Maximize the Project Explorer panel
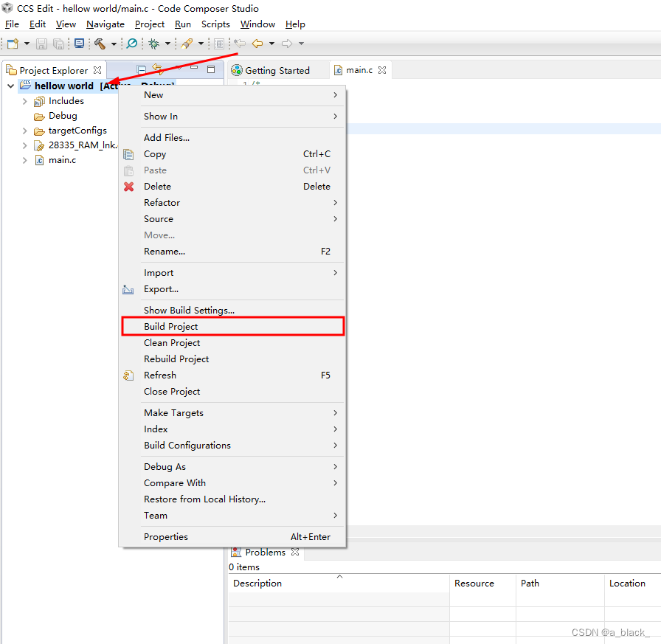Screen dimensions: 661x644 (x=211, y=69)
